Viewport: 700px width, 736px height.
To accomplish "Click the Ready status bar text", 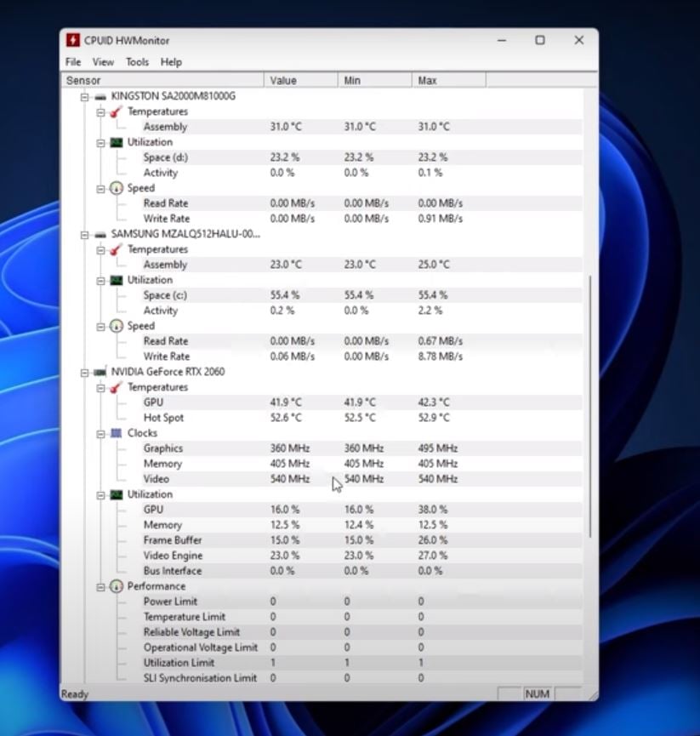I will [75, 694].
